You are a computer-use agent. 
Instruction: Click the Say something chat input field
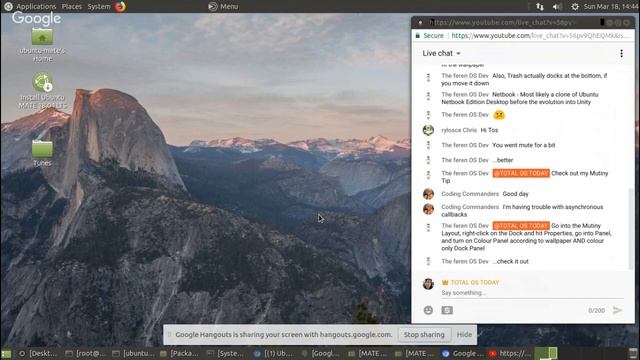pos(532,293)
